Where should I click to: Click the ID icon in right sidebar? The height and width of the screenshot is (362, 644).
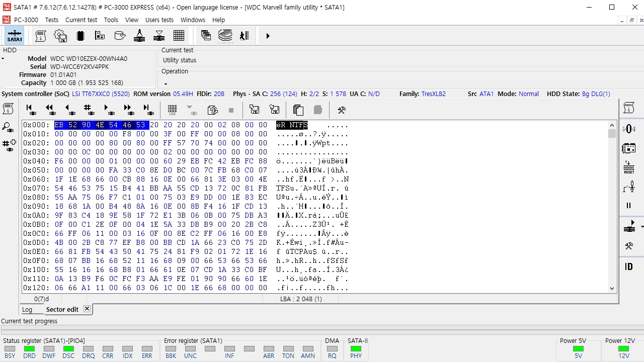coord(629,266)
